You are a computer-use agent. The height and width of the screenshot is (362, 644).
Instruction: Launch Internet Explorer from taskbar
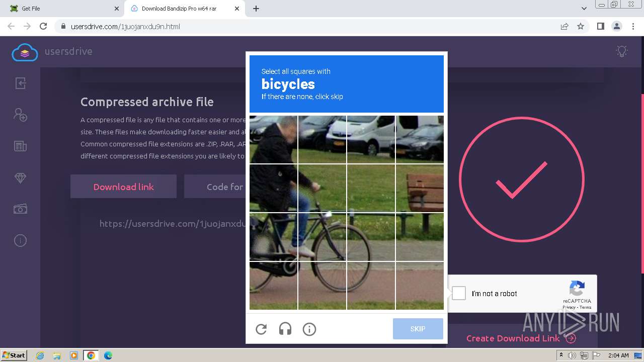(x=40, y=355)
